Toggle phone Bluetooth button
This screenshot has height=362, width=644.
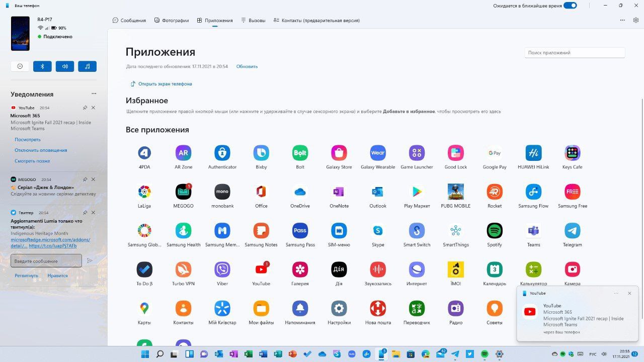click(42, 66)
